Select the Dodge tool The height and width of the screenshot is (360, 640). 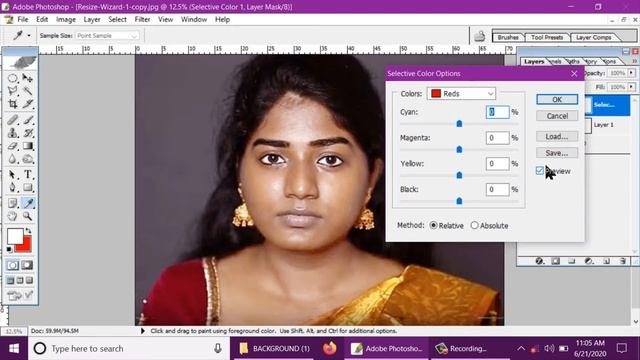point(28,159)
